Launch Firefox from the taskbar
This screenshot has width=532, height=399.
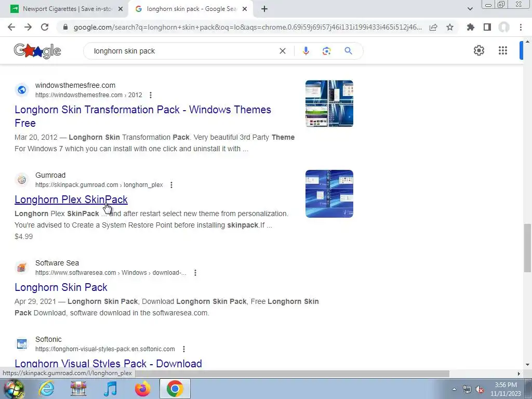click(x=142, y=389)
